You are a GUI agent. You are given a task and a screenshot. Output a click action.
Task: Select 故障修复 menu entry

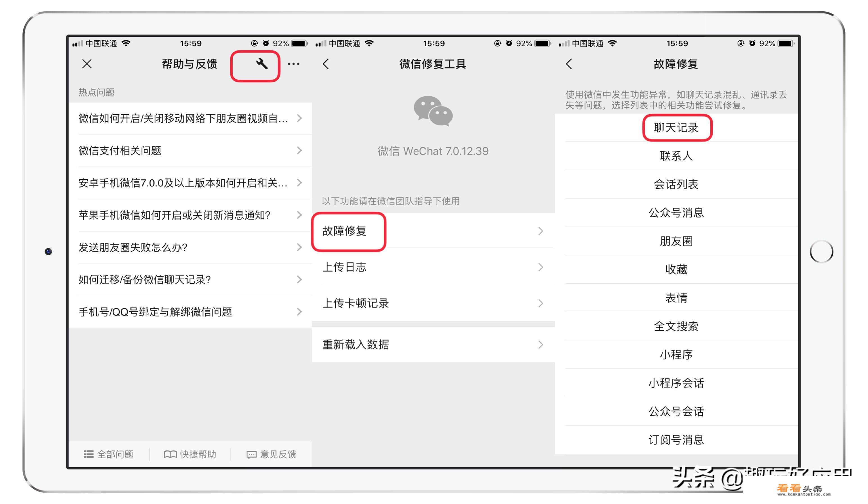click(x=433, y=231)
